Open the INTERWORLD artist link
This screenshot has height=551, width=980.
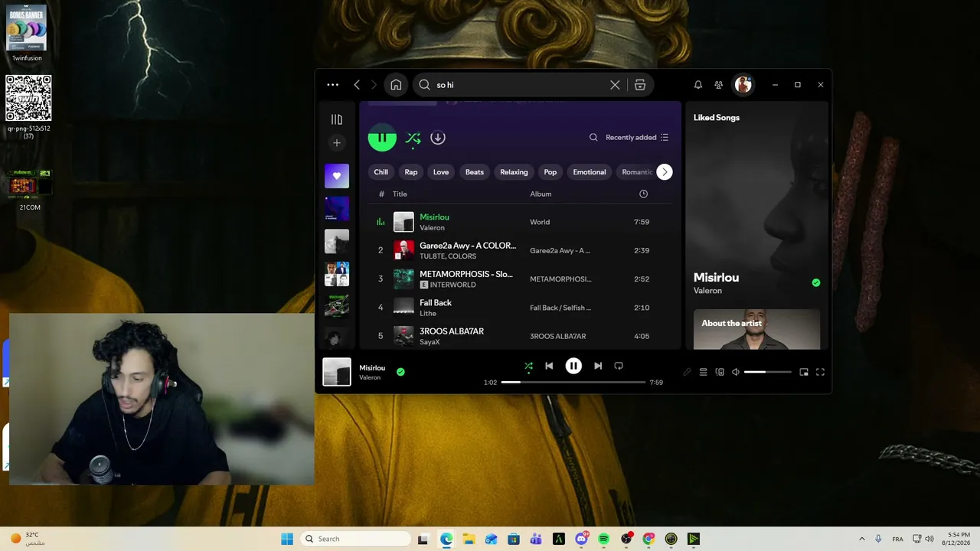[452, 285]
